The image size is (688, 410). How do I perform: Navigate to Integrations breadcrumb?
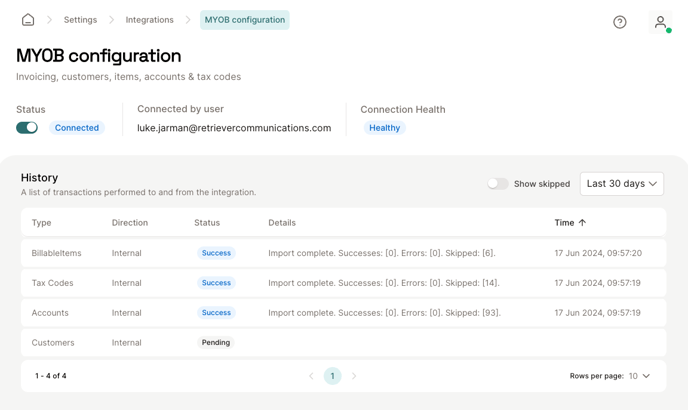(x=150, y=20)
